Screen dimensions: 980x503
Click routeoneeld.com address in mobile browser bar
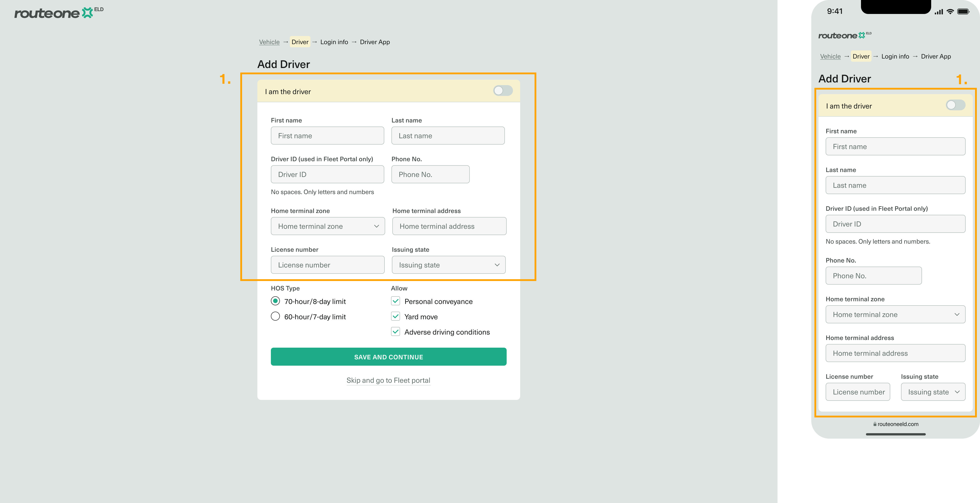[898, 424]
